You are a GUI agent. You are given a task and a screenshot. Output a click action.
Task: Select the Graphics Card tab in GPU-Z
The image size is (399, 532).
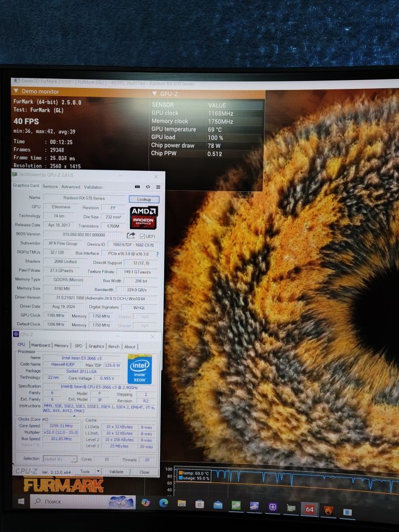click(26, 185)
